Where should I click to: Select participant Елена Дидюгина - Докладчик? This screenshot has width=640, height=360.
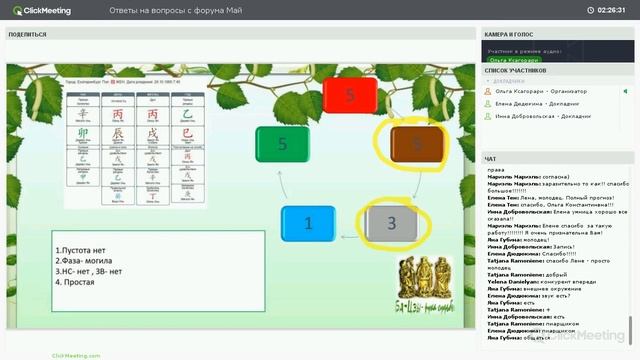click(x=538, y=104)
